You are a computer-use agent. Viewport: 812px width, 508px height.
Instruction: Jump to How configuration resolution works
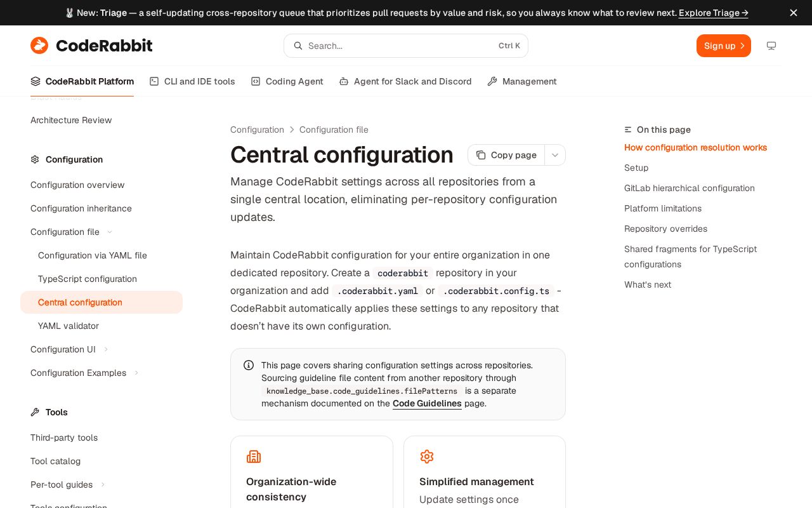[x=695, y=147]
